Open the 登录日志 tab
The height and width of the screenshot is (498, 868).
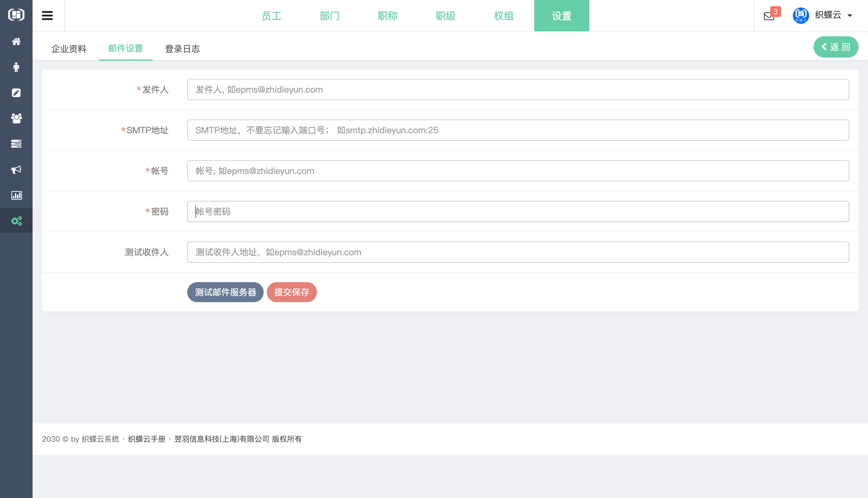(183, 48)
